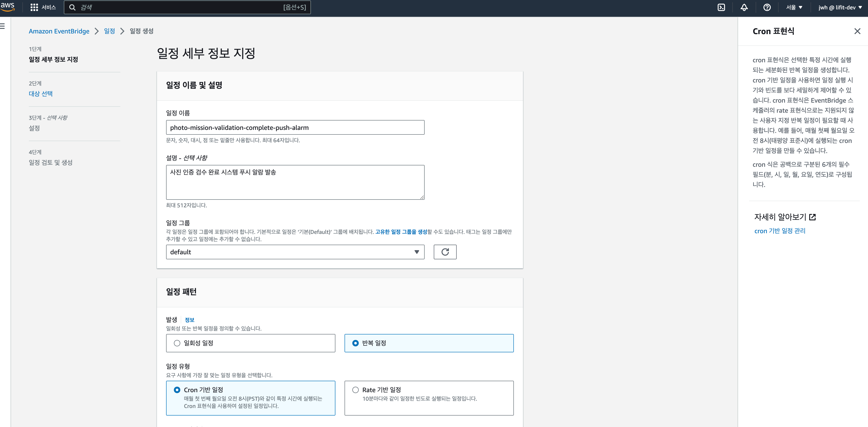This screenshot has width=868, height=427.
Task: Open the help question mark icon
Action: pyautogui.click(x=767, y=7)
